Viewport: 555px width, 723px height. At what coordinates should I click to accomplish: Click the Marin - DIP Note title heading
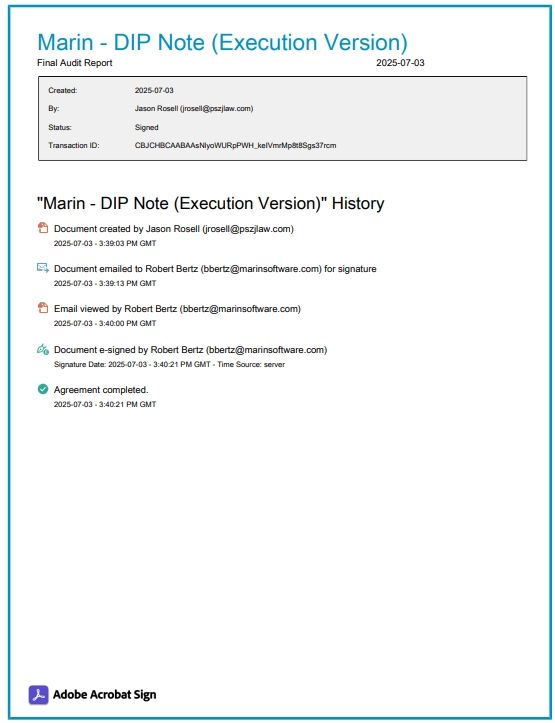coord(223,42)
